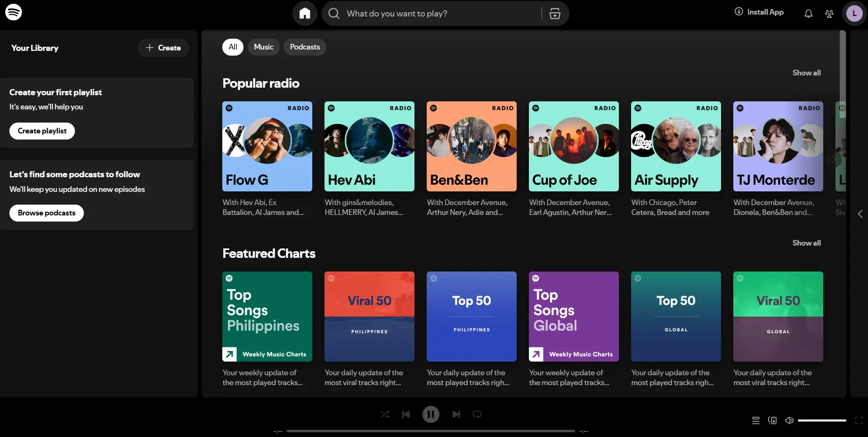This screenshot has height=437, width=868.
Task: Open Connect to a device icon
Action: coord(772,421)
